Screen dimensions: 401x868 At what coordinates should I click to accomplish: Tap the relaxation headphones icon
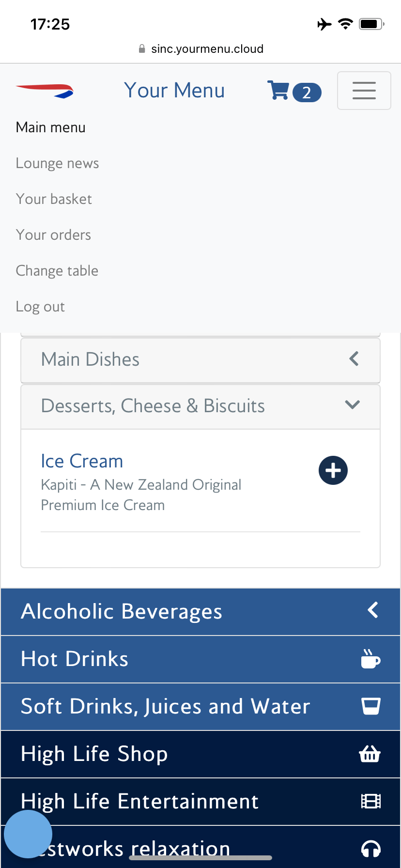pyautogui.click(x=371, y=849)
